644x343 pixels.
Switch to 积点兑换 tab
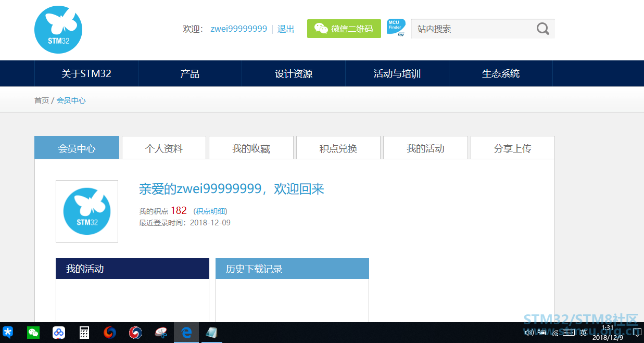tap(338, 148)
